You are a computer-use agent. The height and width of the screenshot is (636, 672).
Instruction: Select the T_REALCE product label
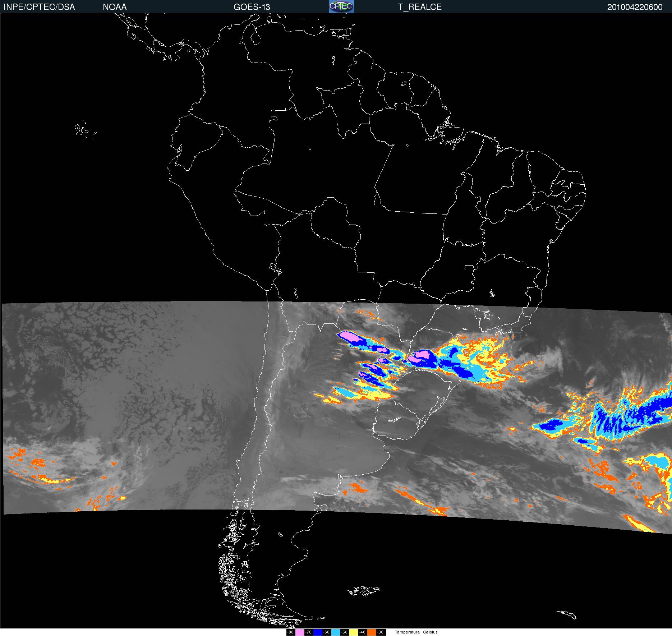click(420, 7)
